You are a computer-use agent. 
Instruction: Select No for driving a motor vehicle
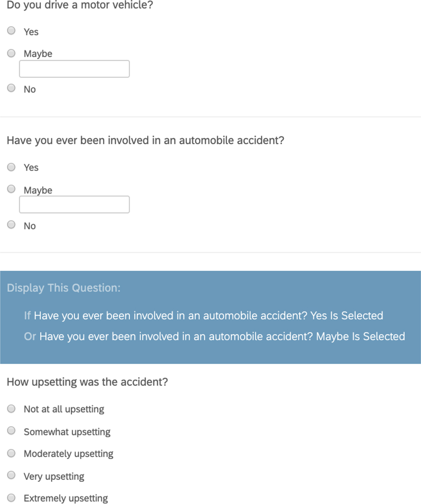click(12, 88)
